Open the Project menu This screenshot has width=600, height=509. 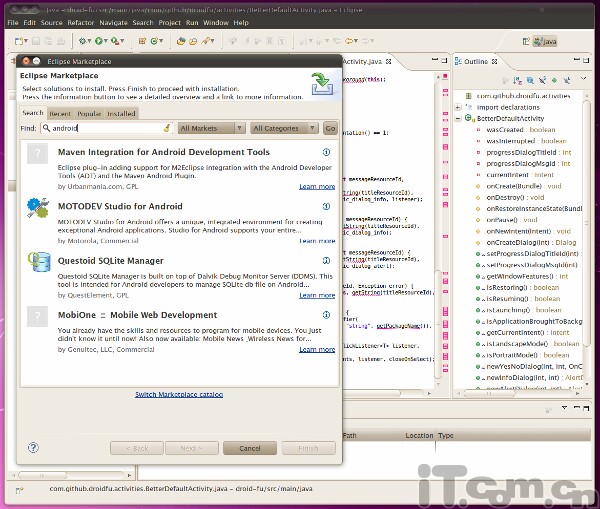pyautogui.click(x=170, y=23)
